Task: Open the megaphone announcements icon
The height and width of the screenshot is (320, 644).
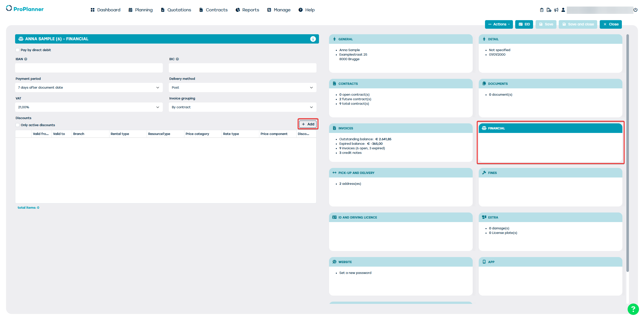Action: tap(556, 10)
